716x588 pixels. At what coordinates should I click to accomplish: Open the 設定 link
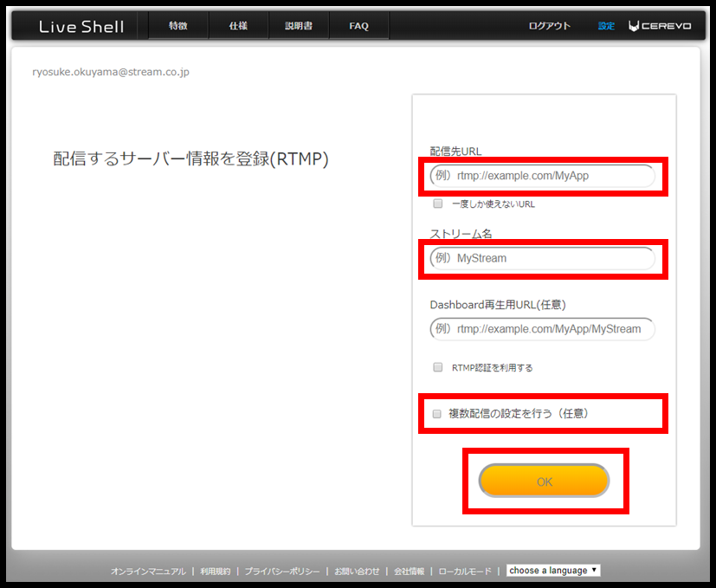[x=605, y=25]
